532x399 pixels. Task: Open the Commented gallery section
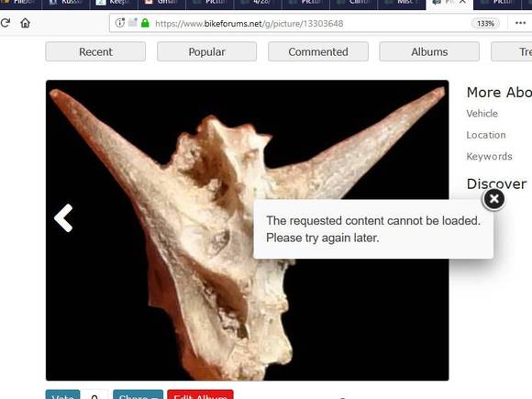[318, 51]
